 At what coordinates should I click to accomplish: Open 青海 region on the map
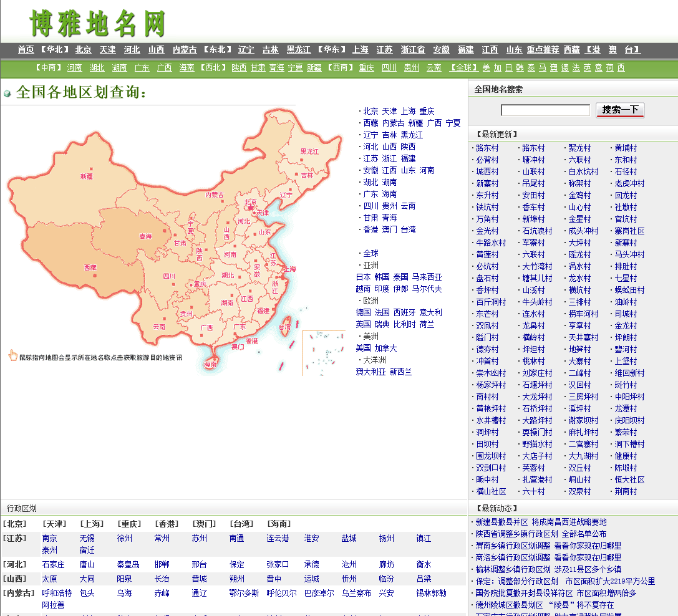tap(146, 236)
